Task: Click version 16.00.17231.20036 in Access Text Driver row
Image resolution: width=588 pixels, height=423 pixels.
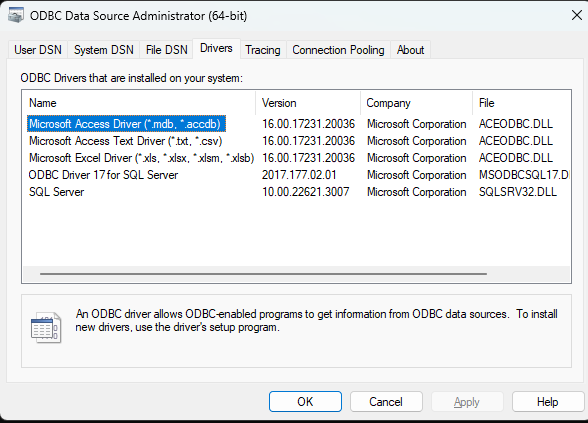Action: coord(308,141)
